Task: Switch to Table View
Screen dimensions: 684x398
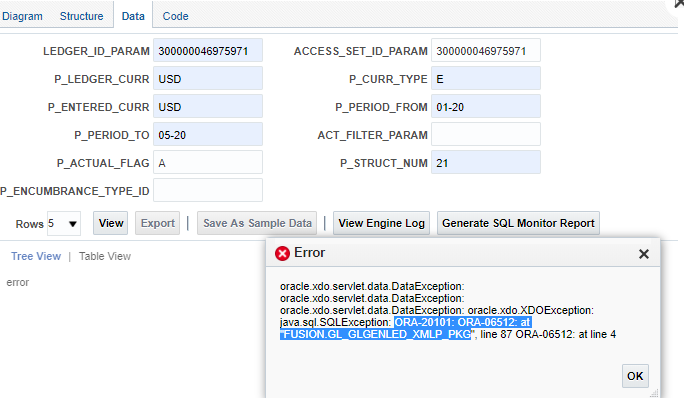Action: (105, 256)
